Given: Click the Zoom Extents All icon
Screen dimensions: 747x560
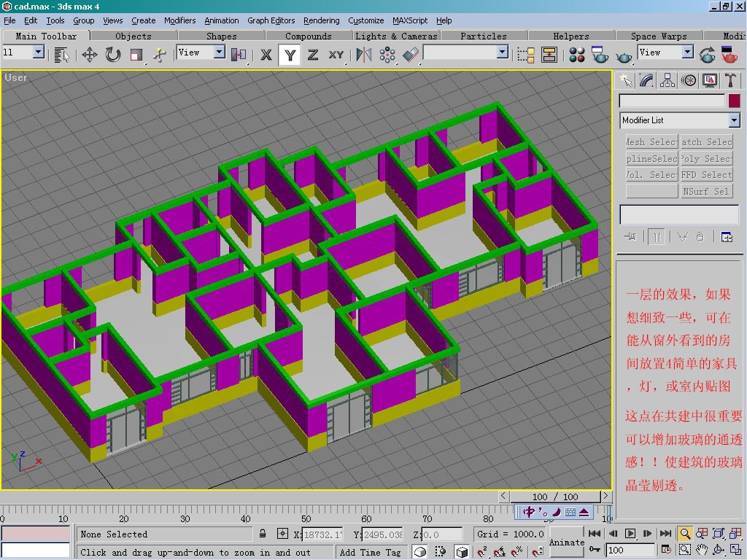Looking at the screenshot, I should pyautogui.click(x=736, y=533).
